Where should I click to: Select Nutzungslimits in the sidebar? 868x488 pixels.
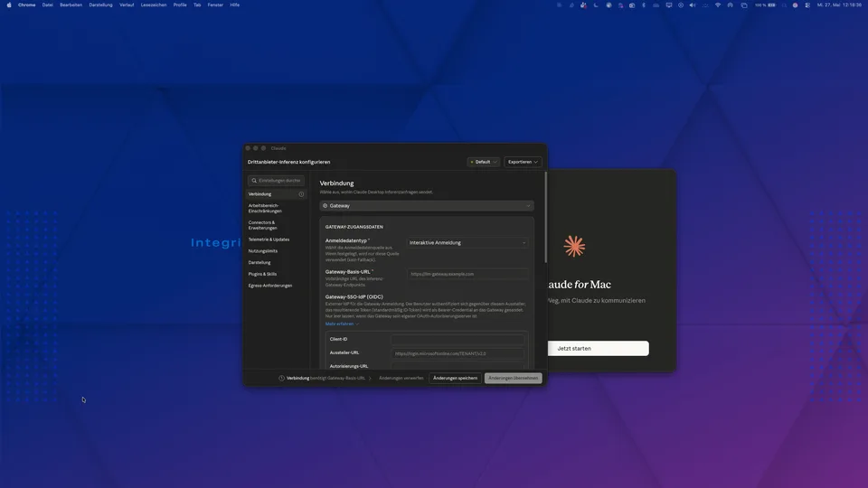click(263, 251)
